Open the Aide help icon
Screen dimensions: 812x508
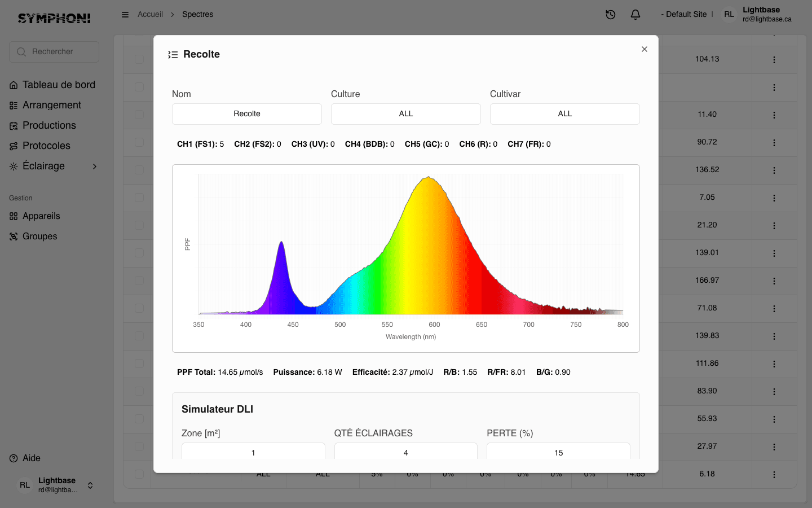click(x=14, y=458)
